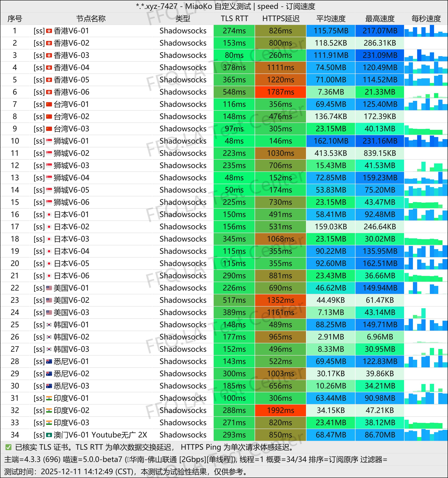
Task: Click the 1992ms HTTPS latency cell
Action: pos(281,410)
